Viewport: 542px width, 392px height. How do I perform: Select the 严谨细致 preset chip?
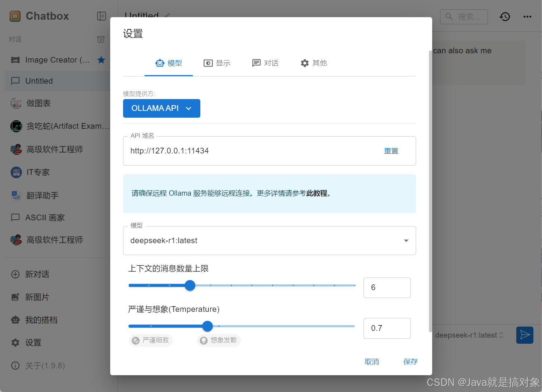[151, 340]
